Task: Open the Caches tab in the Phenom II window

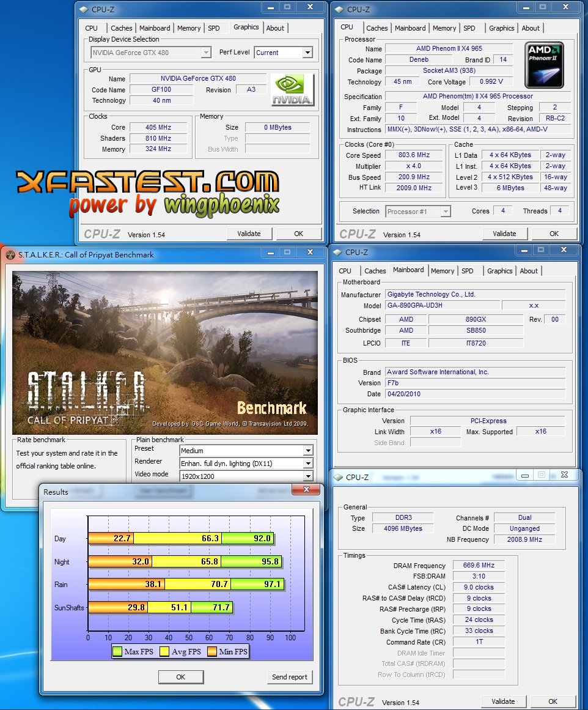Action: (377, 28)
